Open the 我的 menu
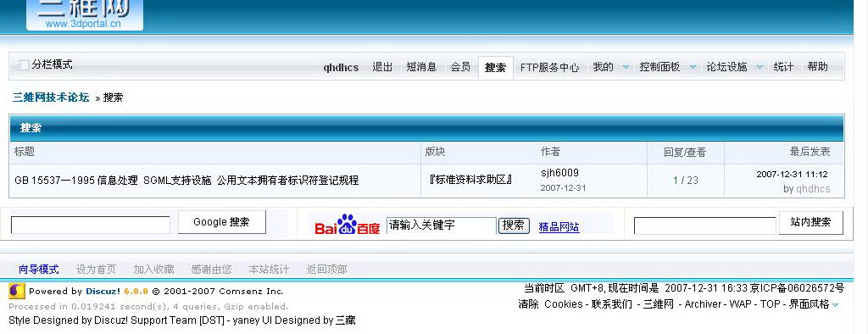This screenshot has width=868, height=334. tap(603, 67)
